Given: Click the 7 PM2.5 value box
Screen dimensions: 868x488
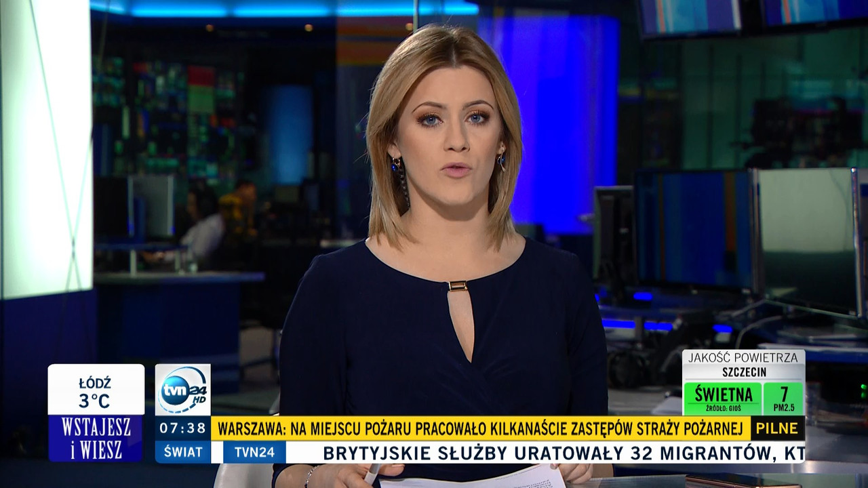Looking at the screenshot, I should tap(783, 399).
